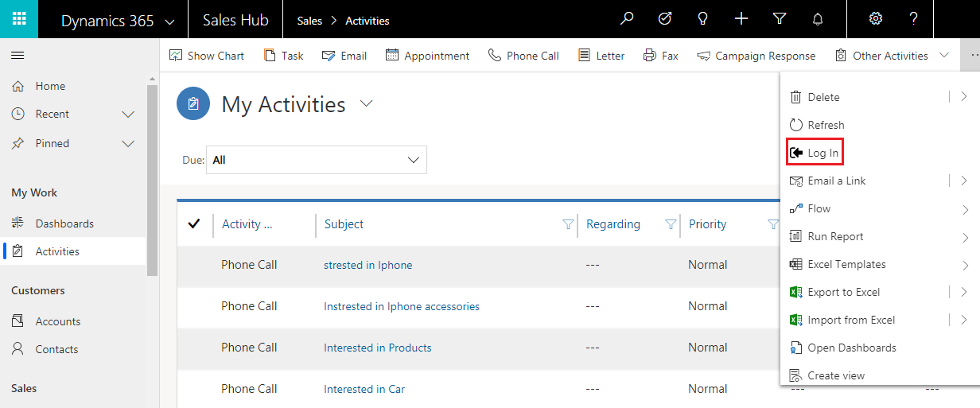
Task: Click Other Activities in command bar
Action: 881,56
